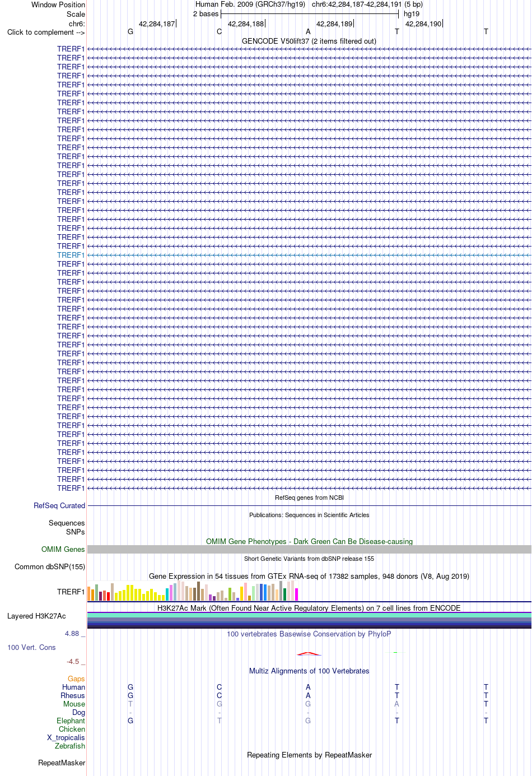Open the '100 Vert. Cons' track label

tap(31, 647)
